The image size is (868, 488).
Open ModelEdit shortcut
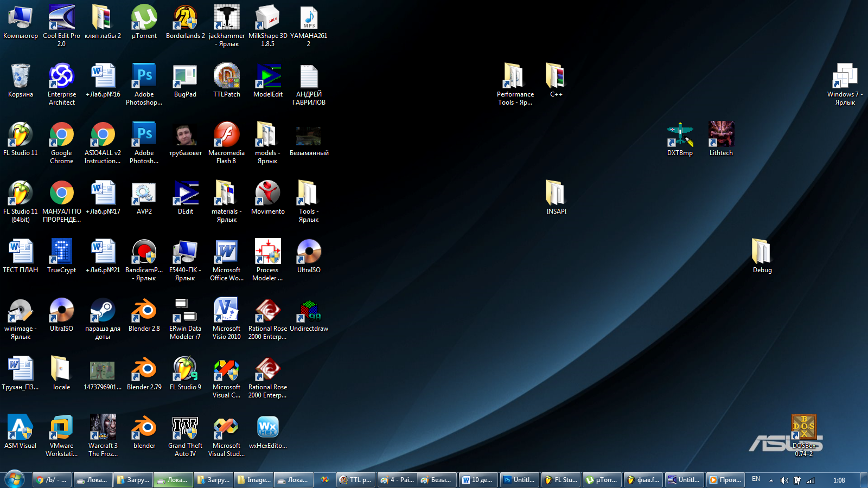click(x=268, y=81)
